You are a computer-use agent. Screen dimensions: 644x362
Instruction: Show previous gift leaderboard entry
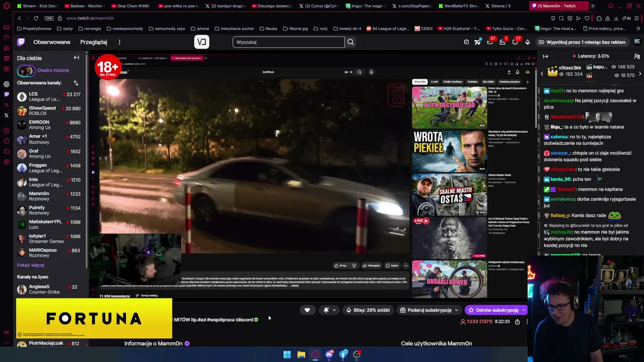542,74
